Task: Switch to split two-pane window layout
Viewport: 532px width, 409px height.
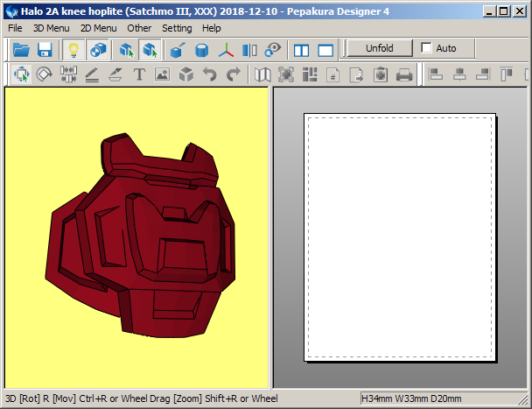Action: pyautogui.click(x=302, y=50)
